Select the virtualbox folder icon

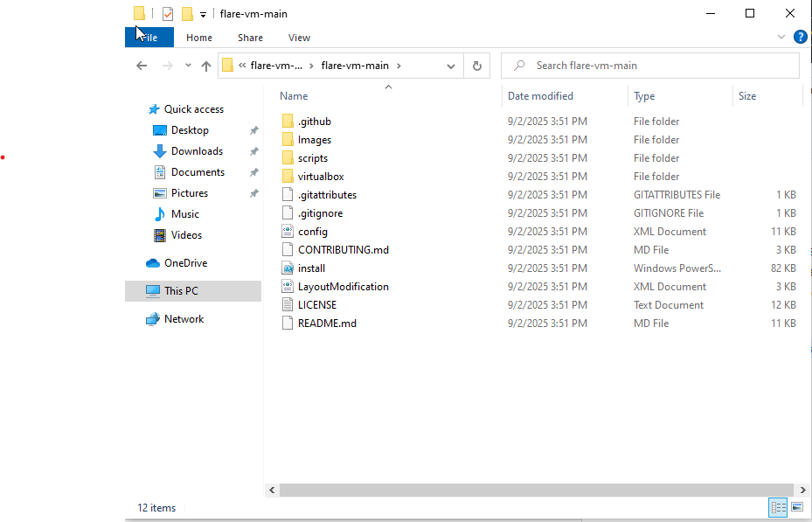(288, 177)
